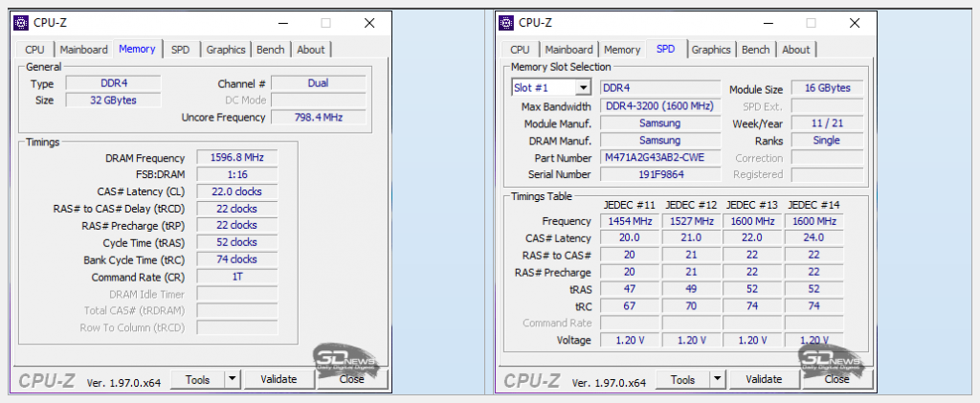Click Bank Cycle Time 74 clocks value

pyautogui.click(x=237, y=258)
